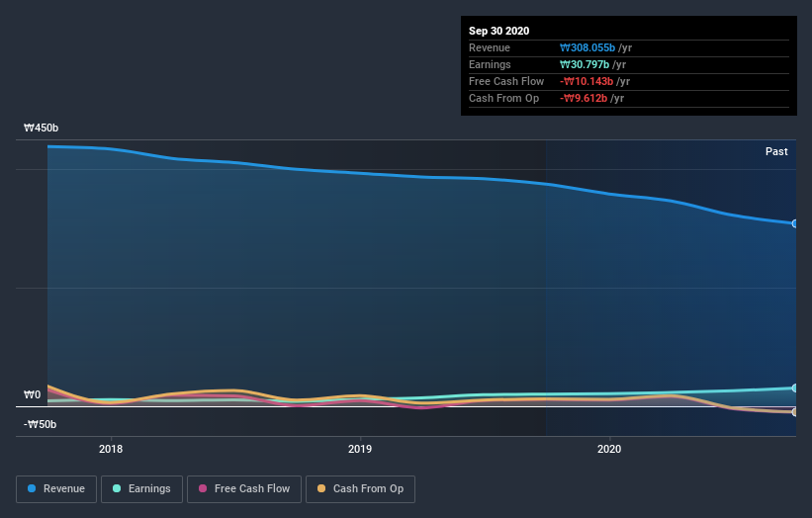Click the ₩0 y-axis label
The width and height of the screenshot is (812, 518).
[x=32, y=394]
